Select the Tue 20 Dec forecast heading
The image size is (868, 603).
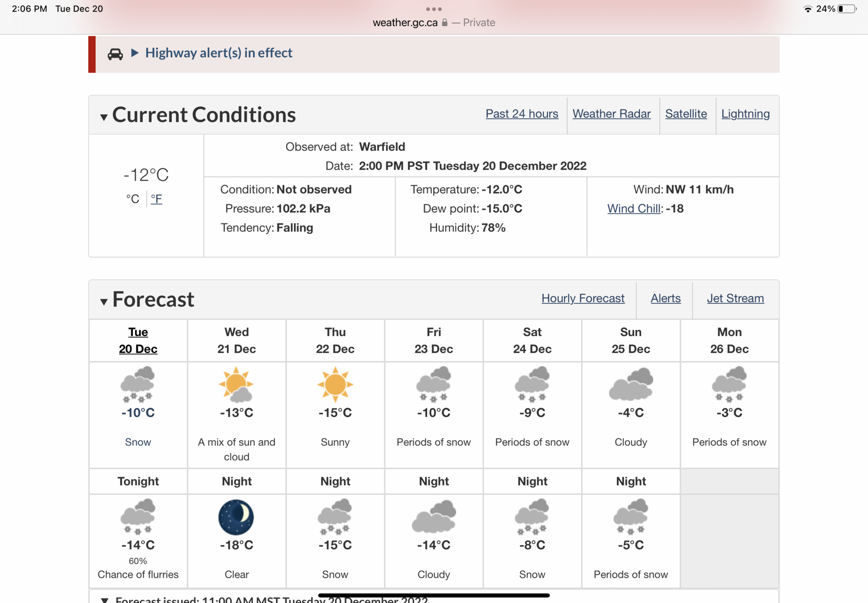point(138,341)
